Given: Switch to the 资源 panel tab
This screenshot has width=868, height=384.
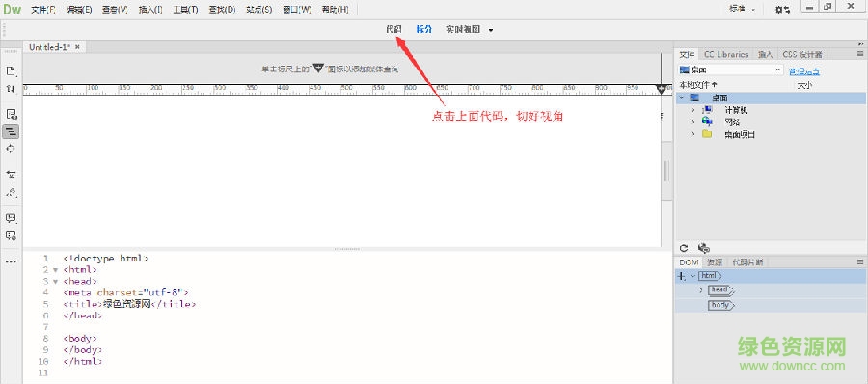Looking at the screenshot, I should click(x=715, y=262).
